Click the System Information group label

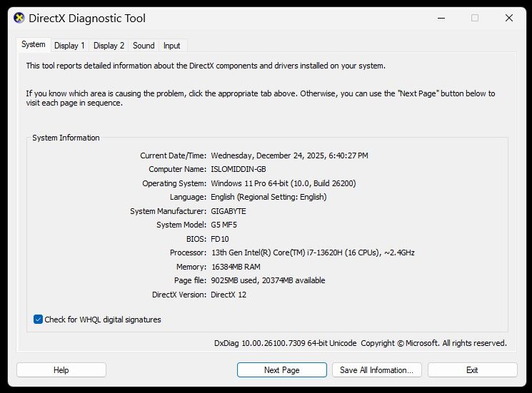click(66, 138)
